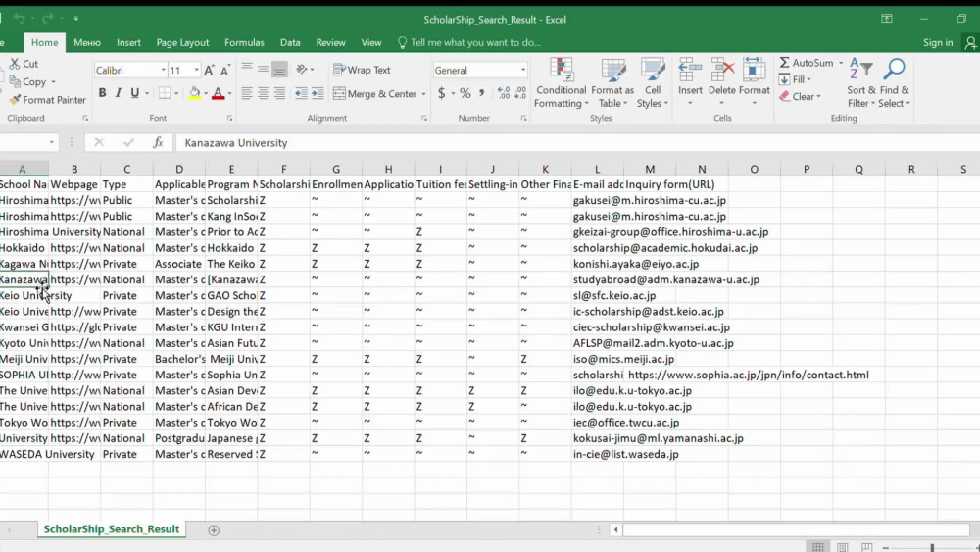Add a new sheet with plus button
Image resolution: width=980 pixels, height=552 pixels.
pyautogui.click(x=214, y=530)
